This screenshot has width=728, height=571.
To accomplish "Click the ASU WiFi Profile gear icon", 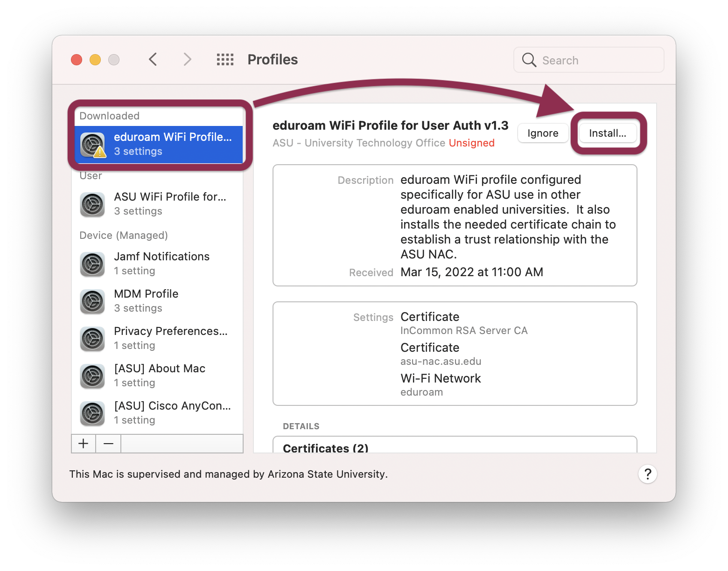I will click(92, 204).
